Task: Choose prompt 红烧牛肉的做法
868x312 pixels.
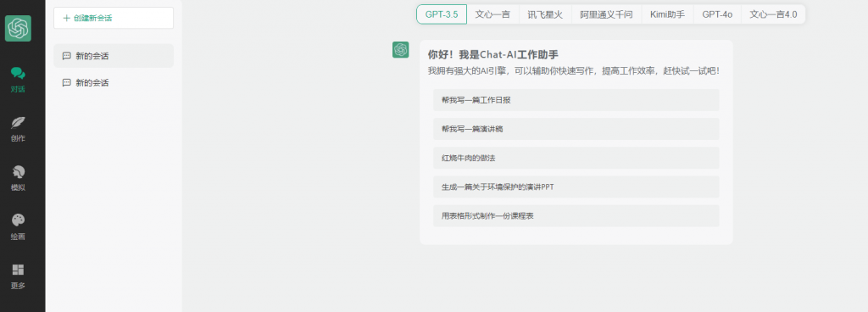Action: 576,158
